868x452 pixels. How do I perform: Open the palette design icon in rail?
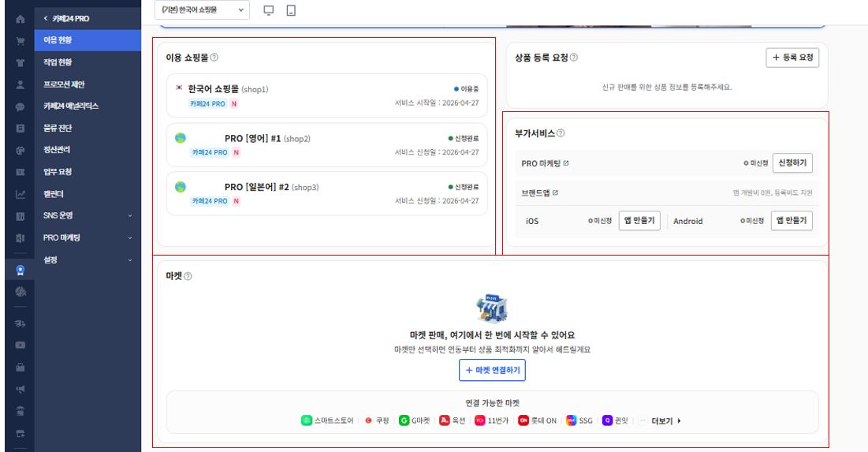(20, 150)
